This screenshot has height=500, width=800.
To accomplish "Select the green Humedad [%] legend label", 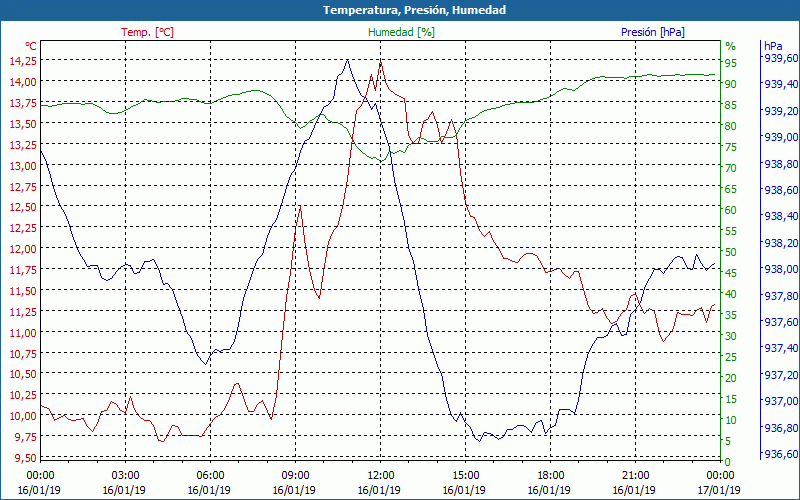I will [402, 32].
